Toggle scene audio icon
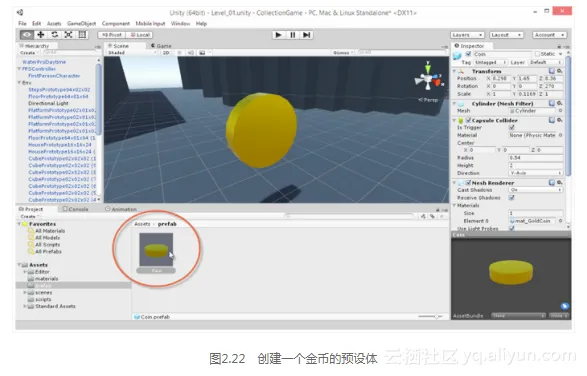The height and width of the screenshot is (376, 587). point(191,53)
